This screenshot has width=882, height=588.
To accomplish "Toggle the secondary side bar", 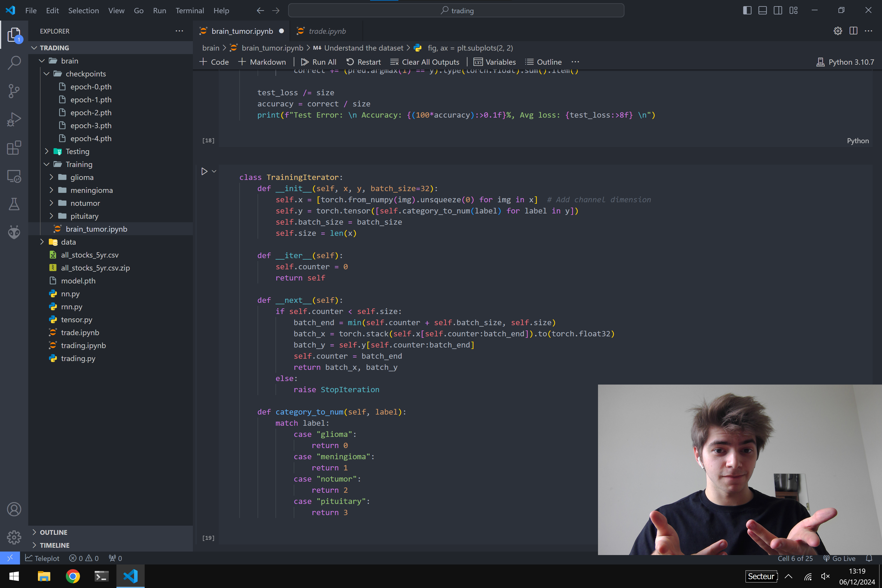I will click(x=777, y=11).
